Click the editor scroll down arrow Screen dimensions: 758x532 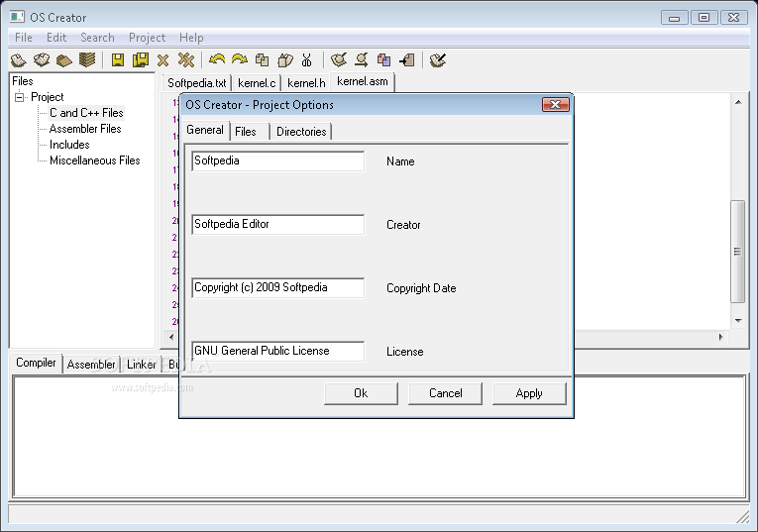pyautogui.click(x=738, y=321)
